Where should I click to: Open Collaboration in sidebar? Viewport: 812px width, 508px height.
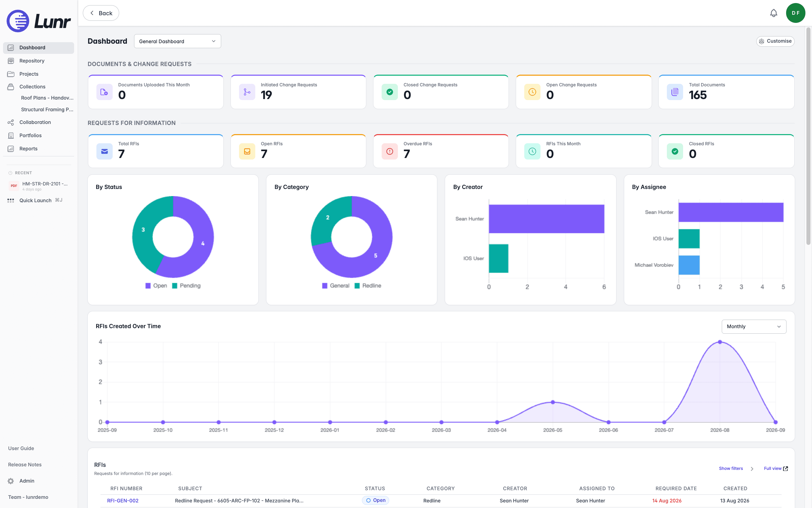point(39,122)
